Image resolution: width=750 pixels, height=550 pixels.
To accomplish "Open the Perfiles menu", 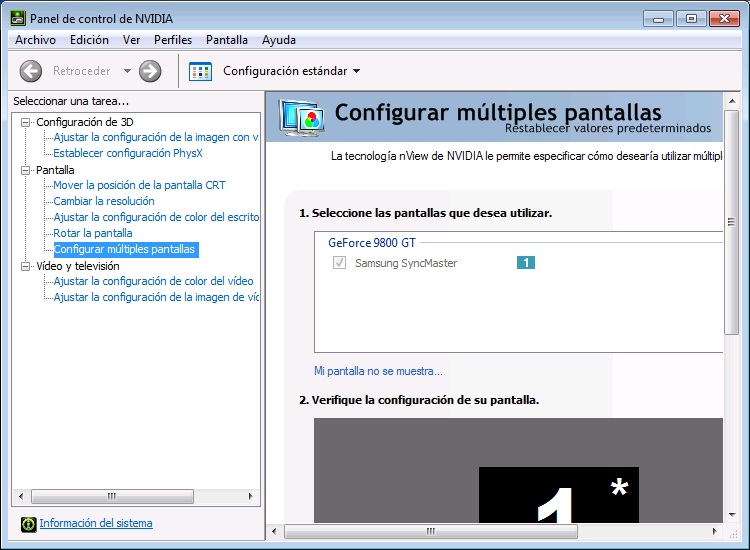I will point(173,40).
